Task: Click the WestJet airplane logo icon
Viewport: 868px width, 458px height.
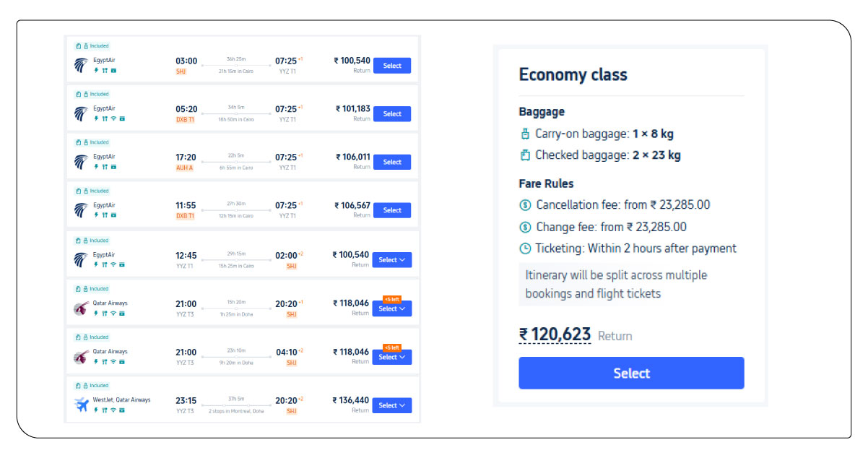Action: (81, 405)
